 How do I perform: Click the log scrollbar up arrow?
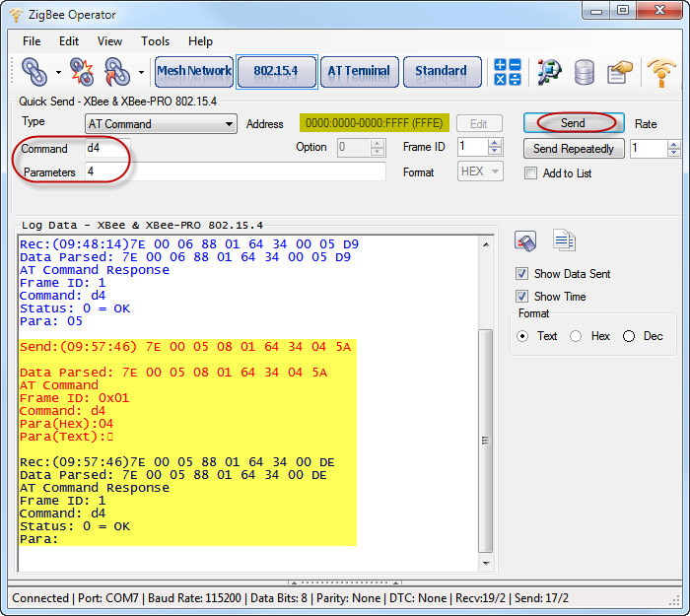click(486, 244)
